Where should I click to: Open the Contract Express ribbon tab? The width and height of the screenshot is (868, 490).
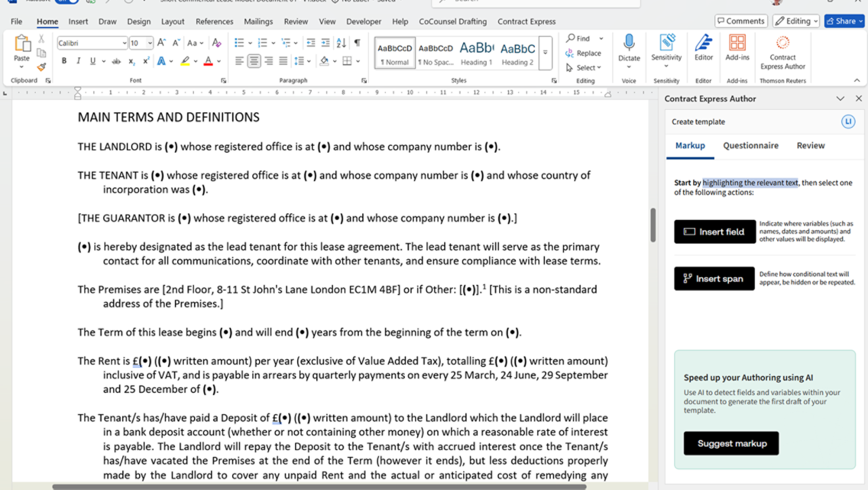[x=526, y=22]
